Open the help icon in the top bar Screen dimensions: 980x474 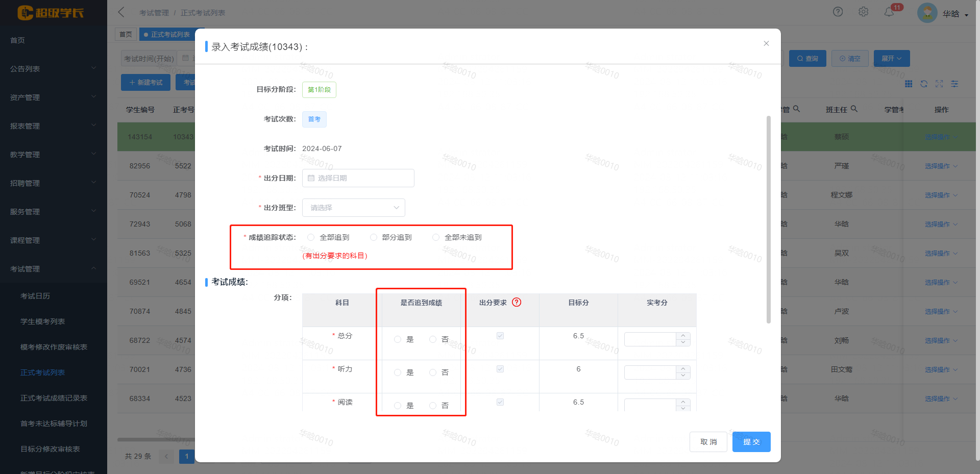pos(838,12)
